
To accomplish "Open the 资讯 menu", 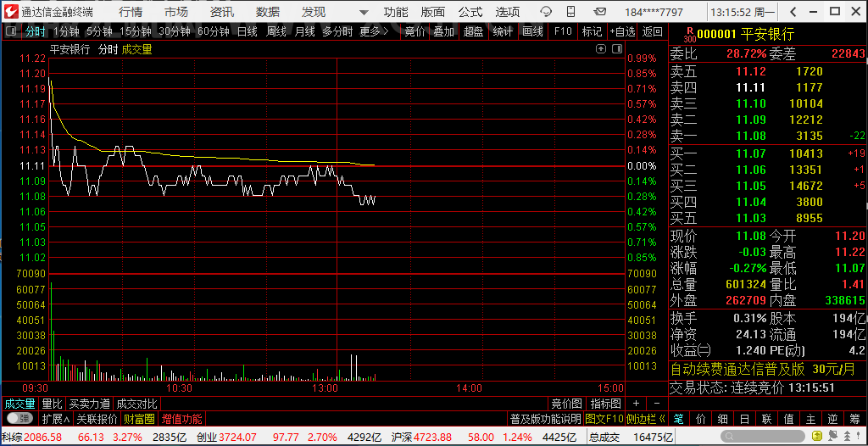I will (x=222, y=12).
